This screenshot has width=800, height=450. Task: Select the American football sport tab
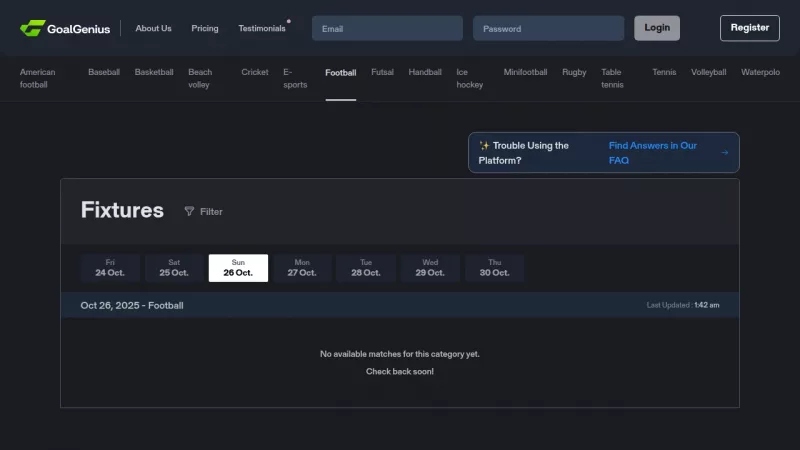click(37, 79)
